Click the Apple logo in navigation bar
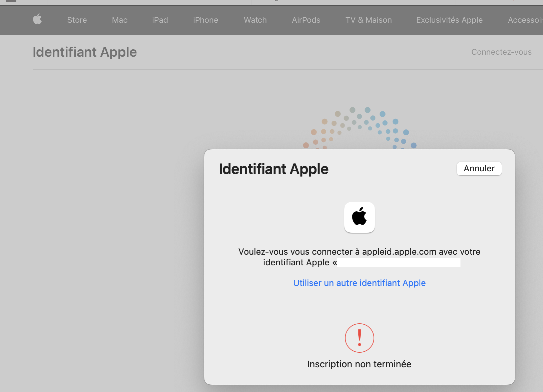The width and height of the screenshot is (543, 392). (x=37, y=19)
